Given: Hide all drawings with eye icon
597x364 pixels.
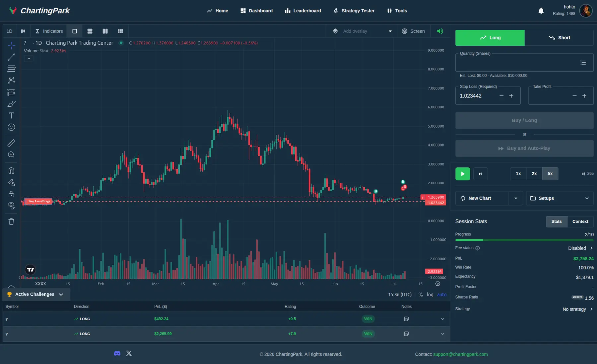Looking at the screenshot, I should point(11,206).
